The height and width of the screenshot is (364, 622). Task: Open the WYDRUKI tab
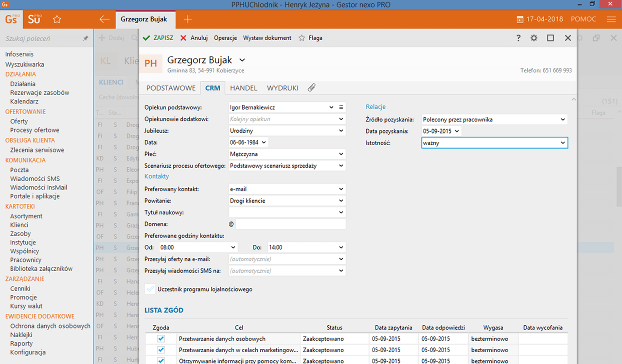click(282, 88)
